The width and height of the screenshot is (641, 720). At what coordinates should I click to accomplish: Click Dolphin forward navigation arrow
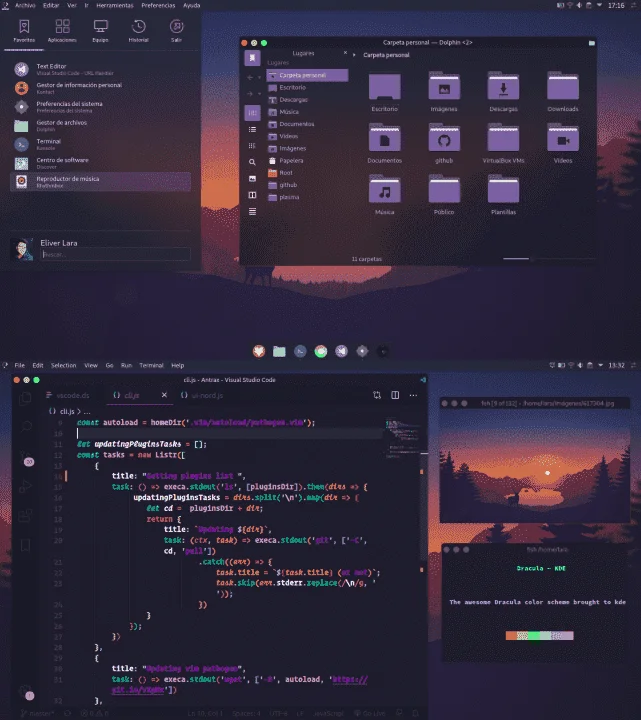coord(250,94)
